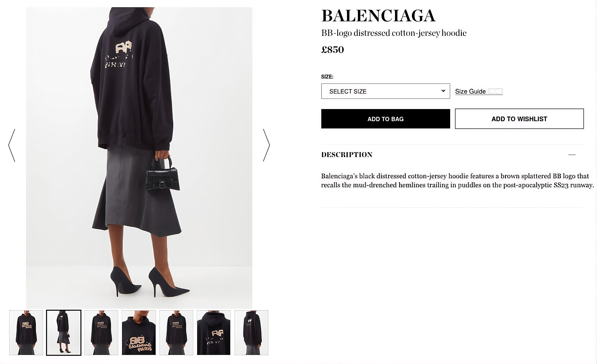Add the hoodie to bag
Viewport: 597px width, 364px height.
385,119
